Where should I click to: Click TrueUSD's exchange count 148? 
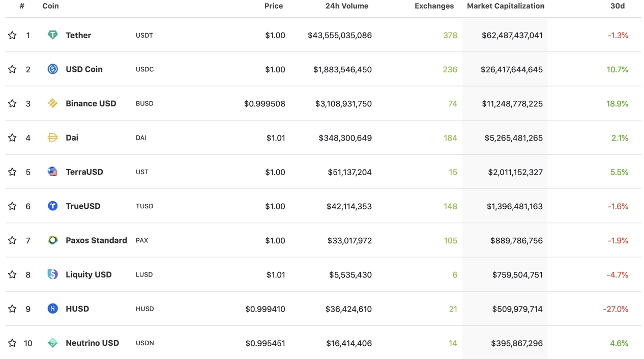click(450, 206)
